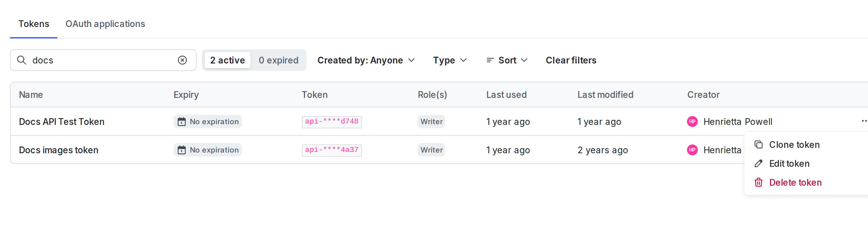Click the 2 years ago last modified cell
The width and height of the screenshot is (868, 241).
(x=603, y=150)
